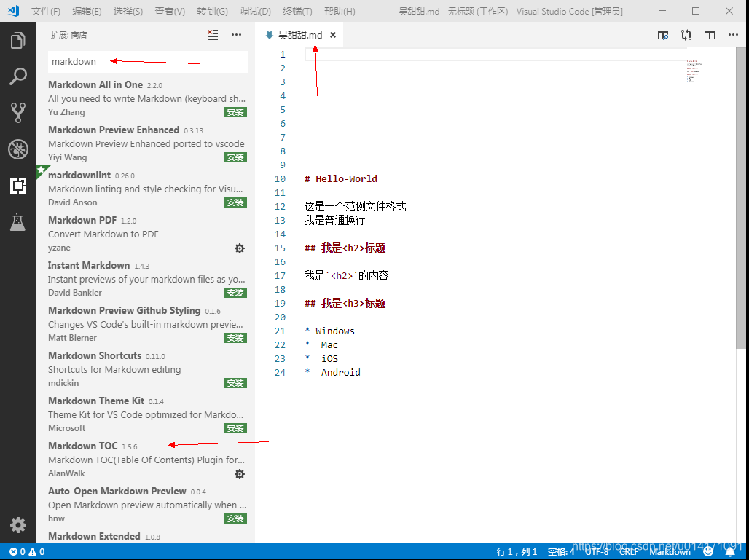
Task: Install Markdown Preview Github Styling extension
Action: point(235,338)
